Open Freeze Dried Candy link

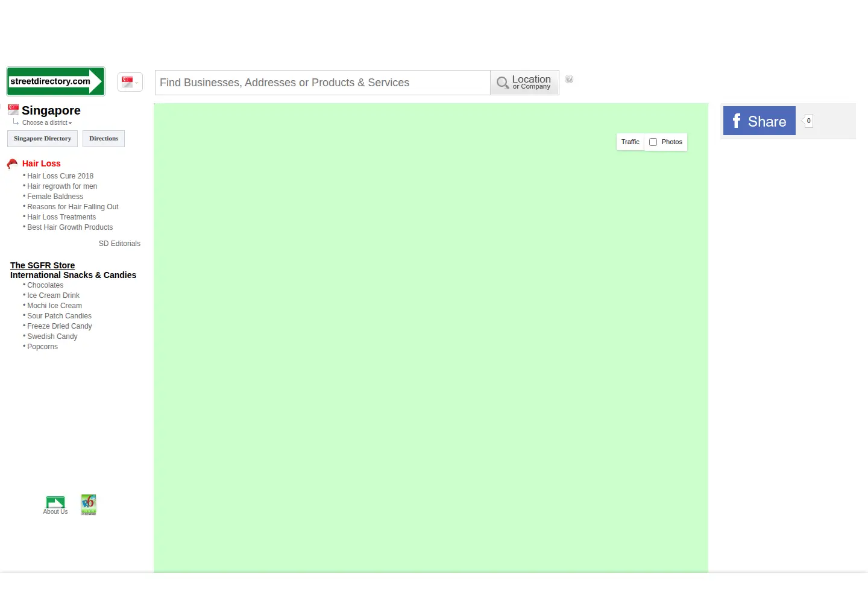[x=60, y=326]
